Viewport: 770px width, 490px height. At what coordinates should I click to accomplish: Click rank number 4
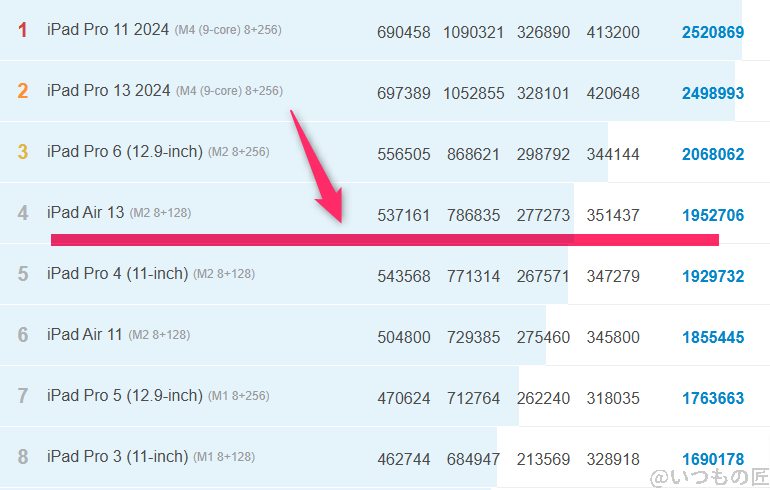coord(23,213)
